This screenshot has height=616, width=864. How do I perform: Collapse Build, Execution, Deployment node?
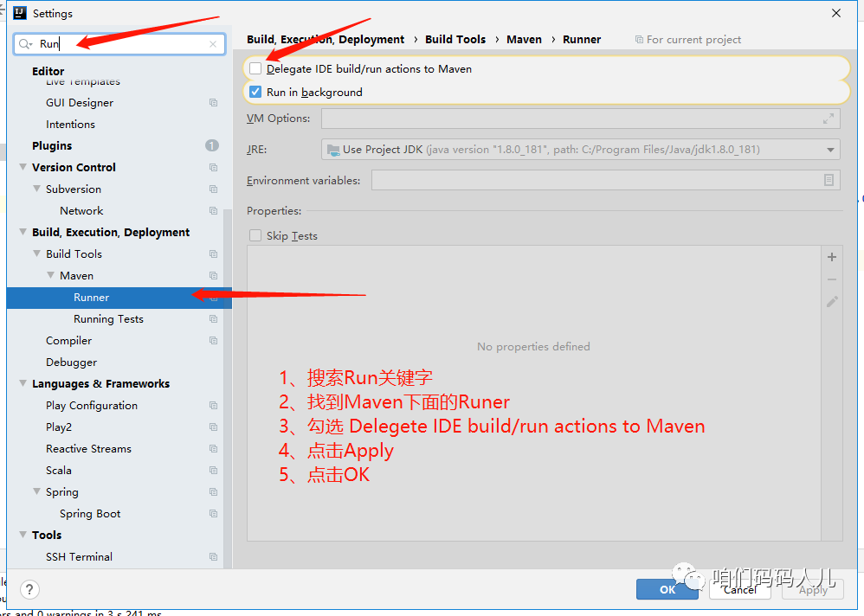tap(23, 232)
